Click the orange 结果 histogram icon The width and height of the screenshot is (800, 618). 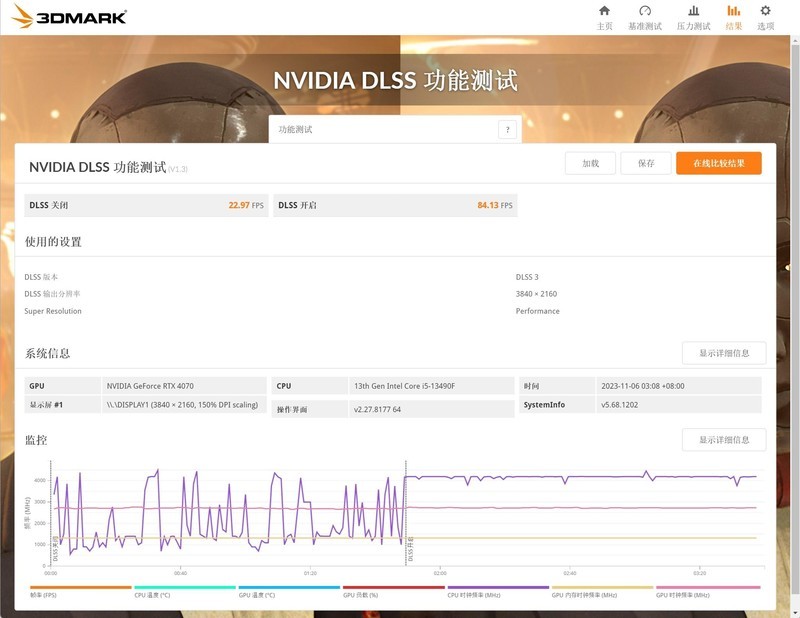tap(733, 11)
